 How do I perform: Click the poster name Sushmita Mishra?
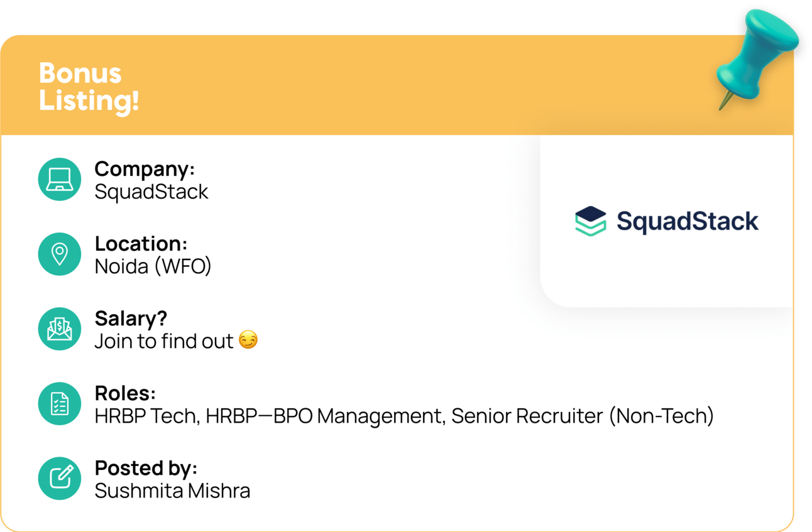click(x=172, y=491)
